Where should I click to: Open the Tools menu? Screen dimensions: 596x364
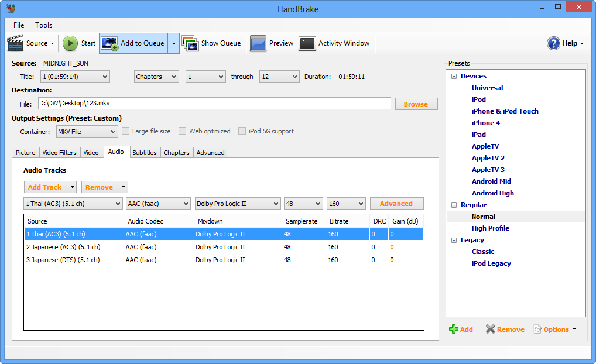44,25
